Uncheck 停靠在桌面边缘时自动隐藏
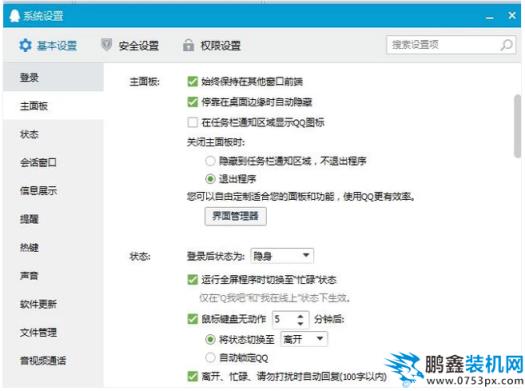 point(193,102)
